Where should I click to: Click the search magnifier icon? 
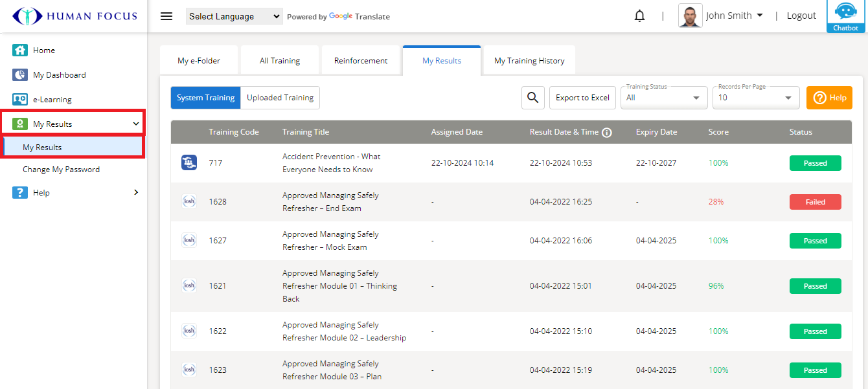coord(532,98)
